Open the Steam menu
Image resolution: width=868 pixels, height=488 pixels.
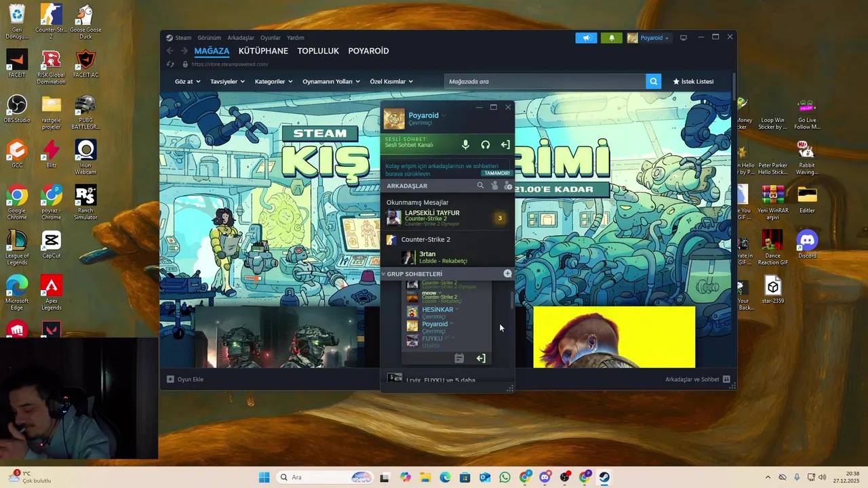pyautogui.click(x=183, y=38)
